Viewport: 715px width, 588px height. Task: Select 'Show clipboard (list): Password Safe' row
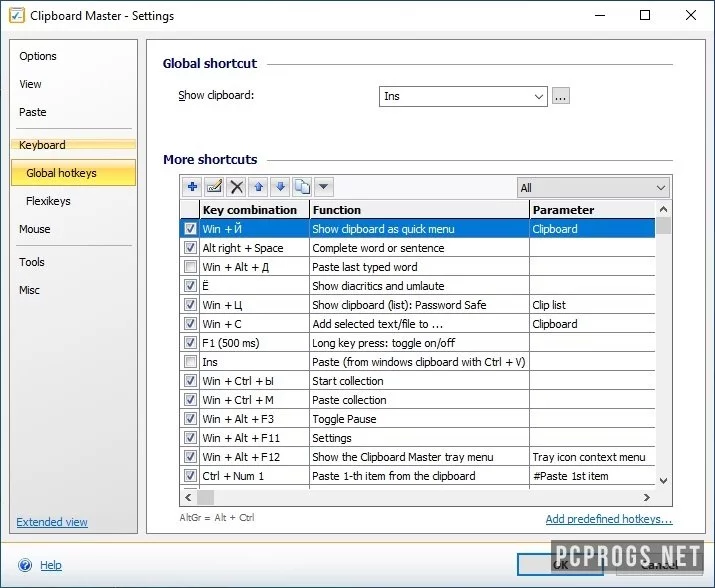pyautogui.click(x=418, y=305)
